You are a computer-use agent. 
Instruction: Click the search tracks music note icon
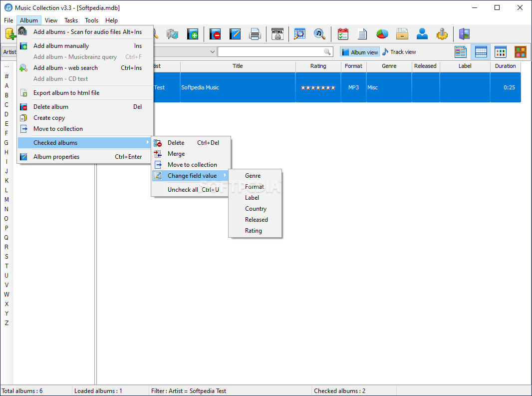click(319, 34)
